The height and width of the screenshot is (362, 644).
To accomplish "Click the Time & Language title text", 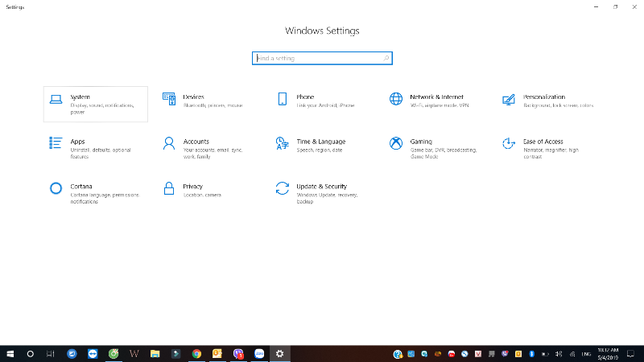I will (x=320, y=142).
